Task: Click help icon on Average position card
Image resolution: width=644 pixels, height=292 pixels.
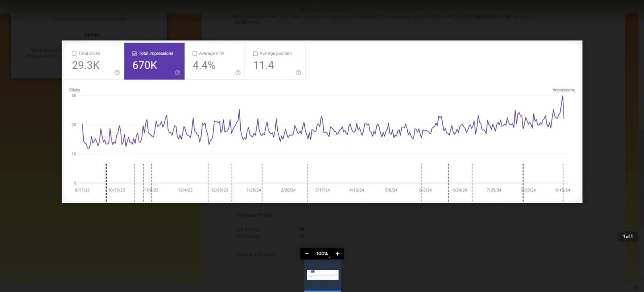Action: [x=298, y=73]
